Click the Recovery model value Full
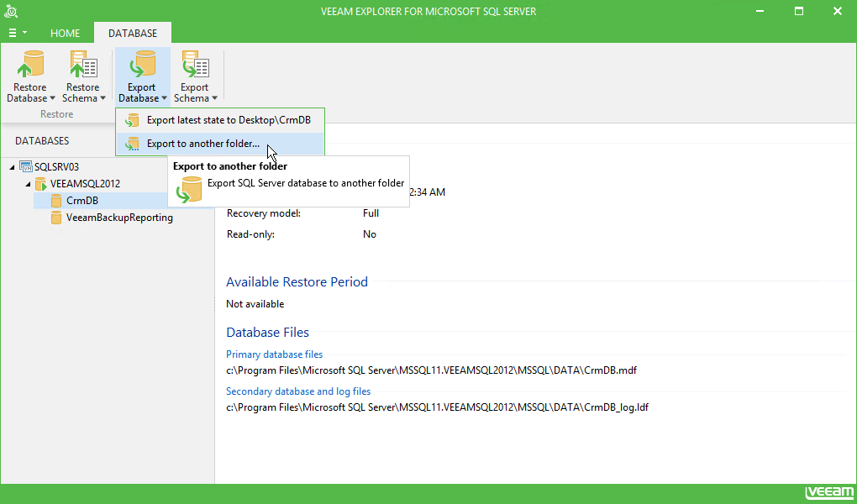This screenshot has width=857, height=504. 371,213
